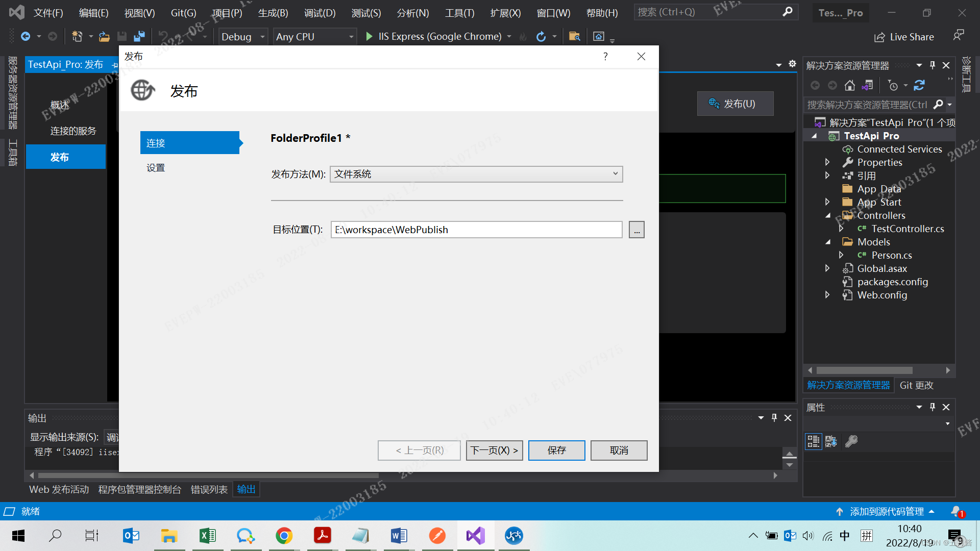This screenshot has width=980, height=551.
Task: Pin the Solution Explorer panel
Action: [x=933, y=65]
